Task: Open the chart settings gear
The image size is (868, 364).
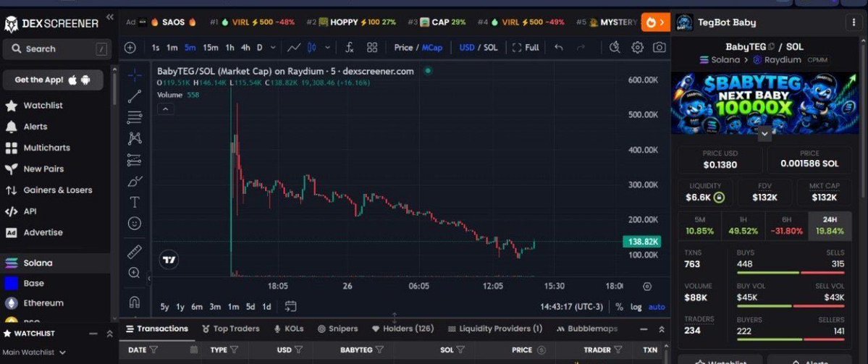Action: point(638,48)
